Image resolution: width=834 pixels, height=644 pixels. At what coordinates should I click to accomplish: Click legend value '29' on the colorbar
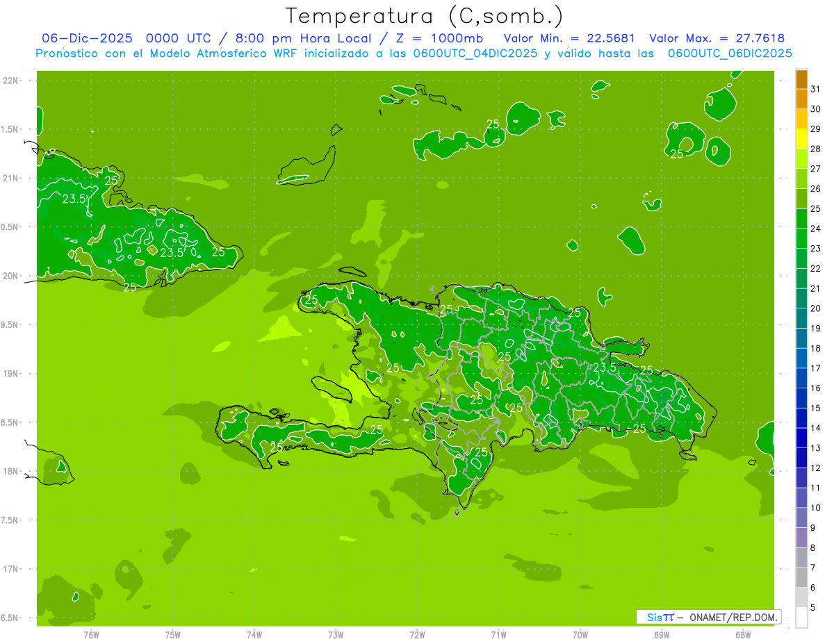pos(816,129)
